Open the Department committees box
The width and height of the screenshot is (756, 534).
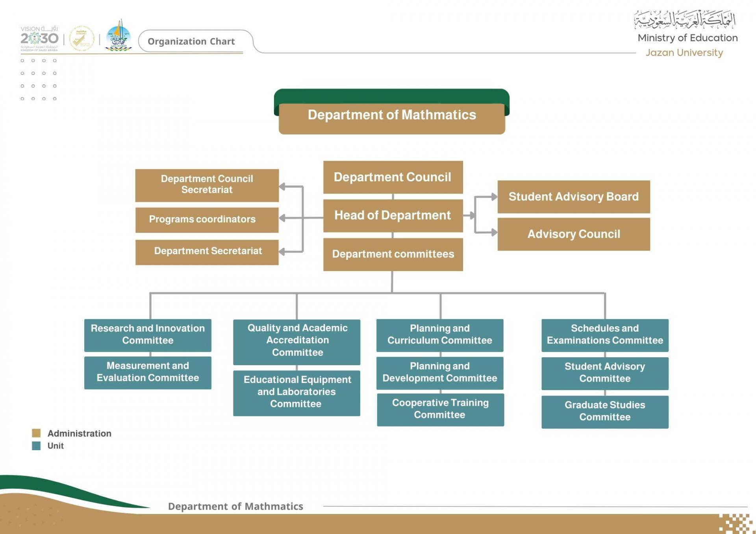[x=393, y=254]
